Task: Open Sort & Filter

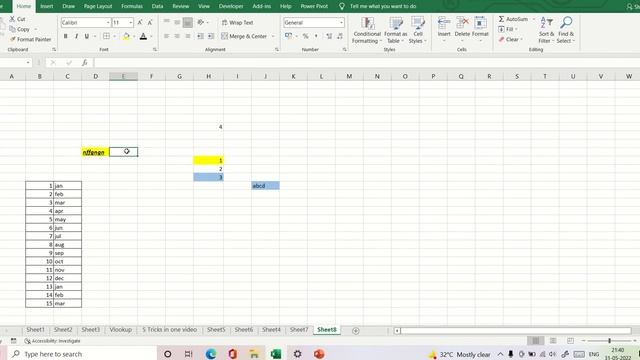Action: coord(546,30)
